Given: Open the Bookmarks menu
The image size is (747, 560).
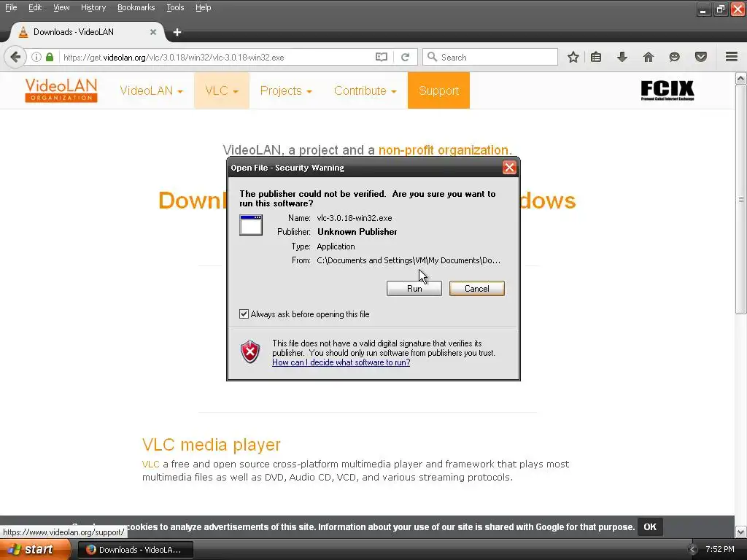Looking at the screenshot, I should pos(136,7).
